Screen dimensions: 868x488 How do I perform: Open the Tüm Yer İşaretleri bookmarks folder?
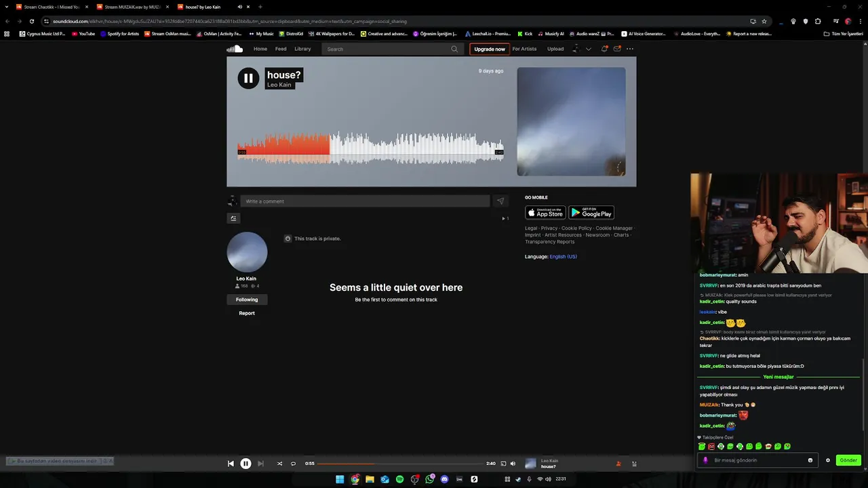[x=843, y=33]
